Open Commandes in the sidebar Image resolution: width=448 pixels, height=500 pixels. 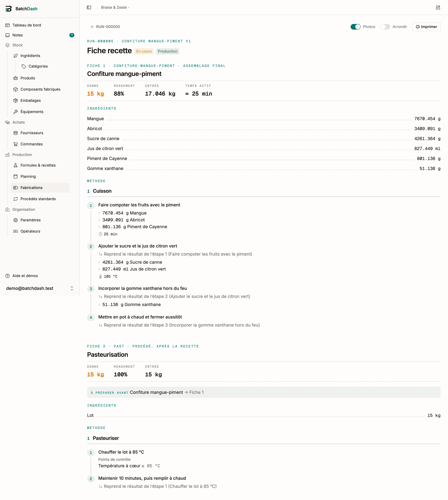pos(40,144)
